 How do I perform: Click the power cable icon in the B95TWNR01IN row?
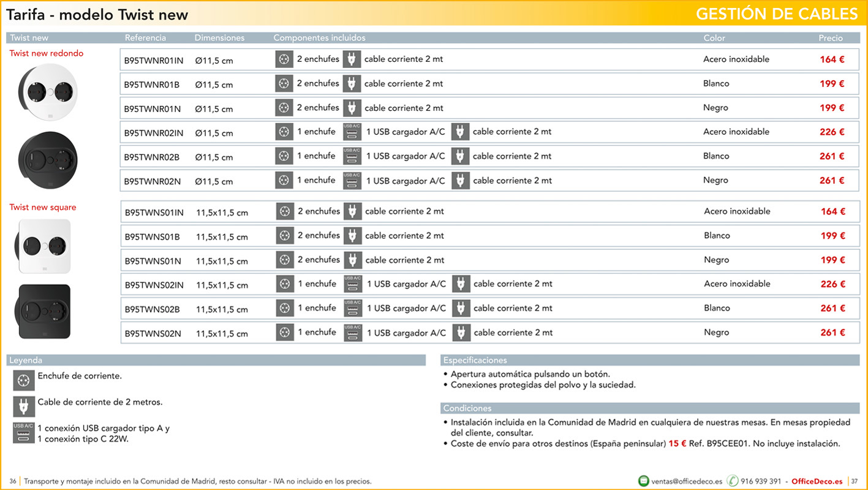pos(352,59)
